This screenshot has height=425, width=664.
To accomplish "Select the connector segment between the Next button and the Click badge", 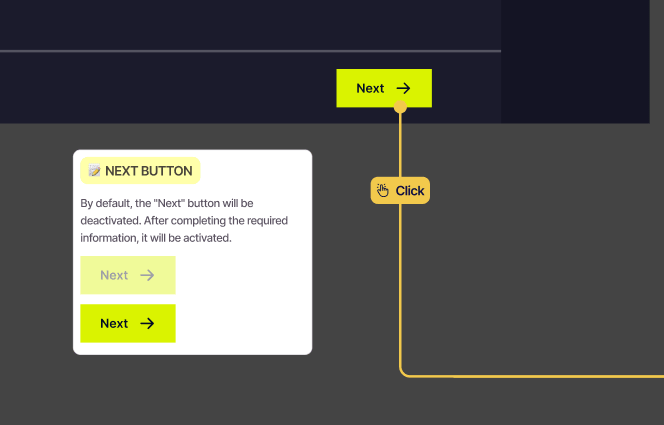I will 400,145.
